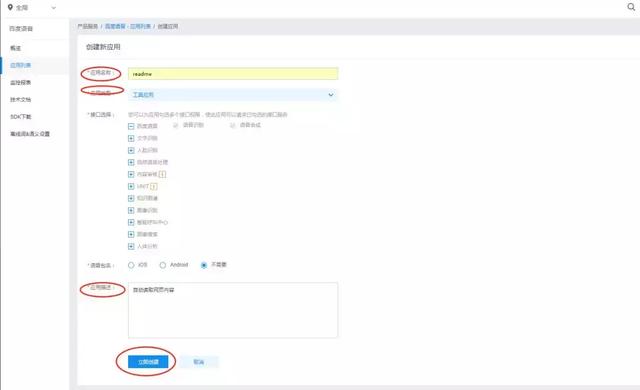Image resolution: width=640 pixels, height=390 pixels.
Task: Select the iOS package radio button
Action: pos(131,265)
